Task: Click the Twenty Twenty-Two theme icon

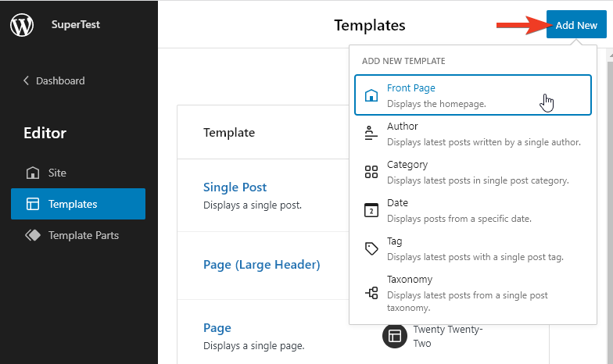Action: pyautogui.click(x=395, y=336)
